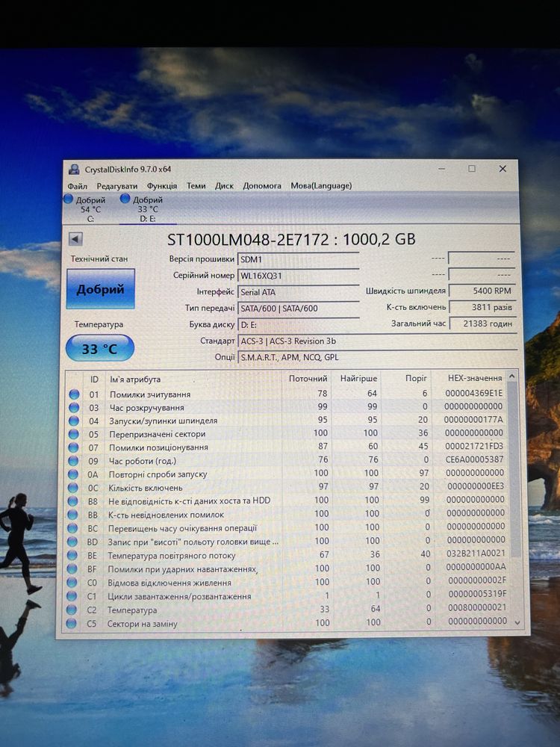Click the HEX value CE6A00005387
Image resolution: width=560 pixels, height=747 pixels.
[x=475, y=459]
